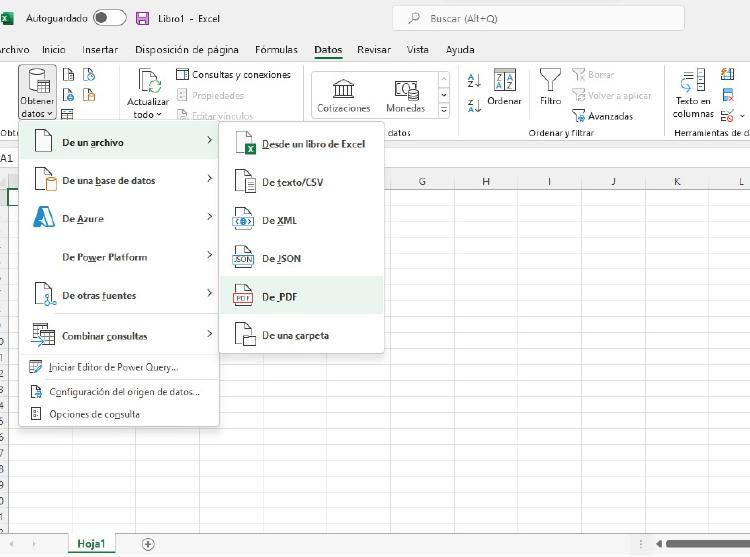Open Consultas y conexiones pane
750x557 pixels.
click(x=233, y=75)
